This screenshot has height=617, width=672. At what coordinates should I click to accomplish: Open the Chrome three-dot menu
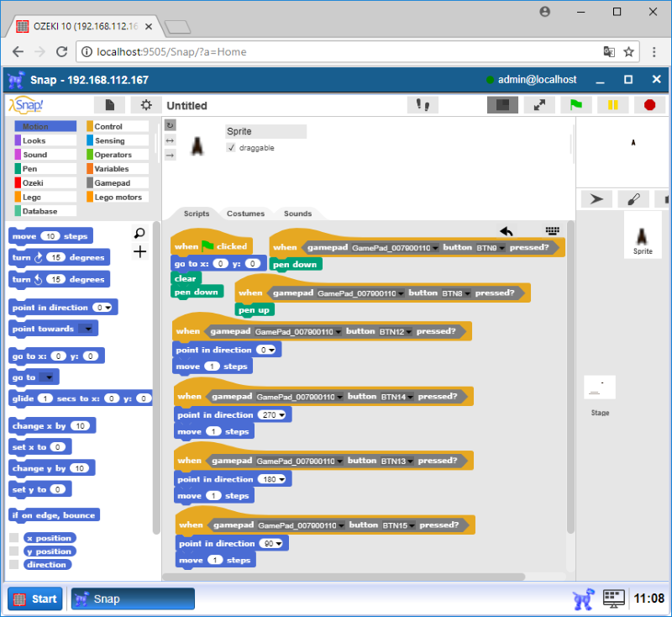point(654,52)
